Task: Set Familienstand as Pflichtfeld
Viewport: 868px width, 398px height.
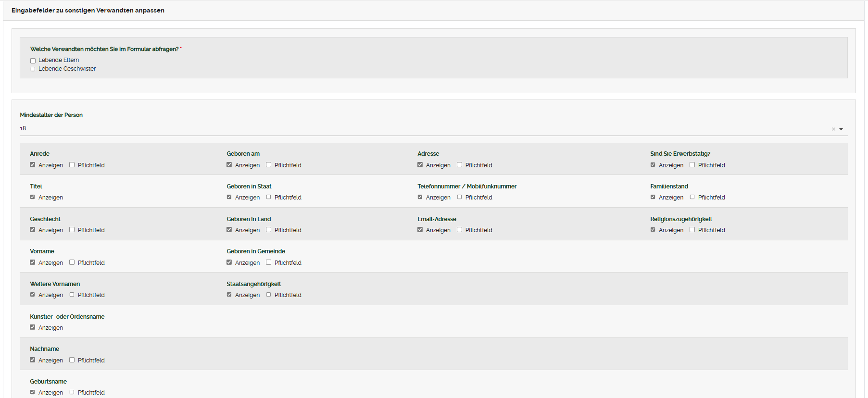Action: click(692, 197)
